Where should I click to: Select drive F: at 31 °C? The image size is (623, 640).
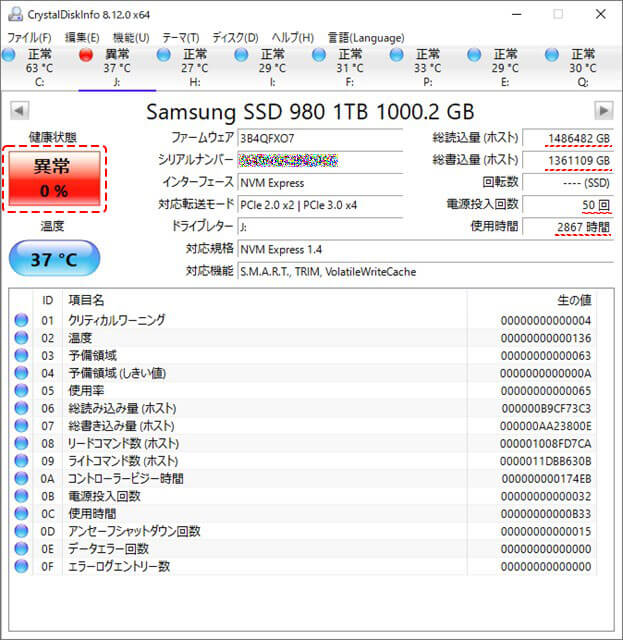[x=349, y=68]
